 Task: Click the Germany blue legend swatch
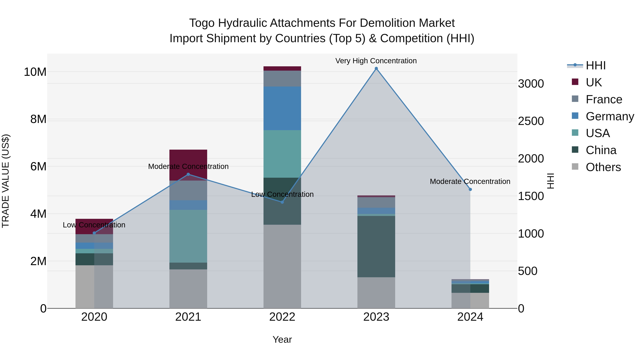tap(575, 116)
